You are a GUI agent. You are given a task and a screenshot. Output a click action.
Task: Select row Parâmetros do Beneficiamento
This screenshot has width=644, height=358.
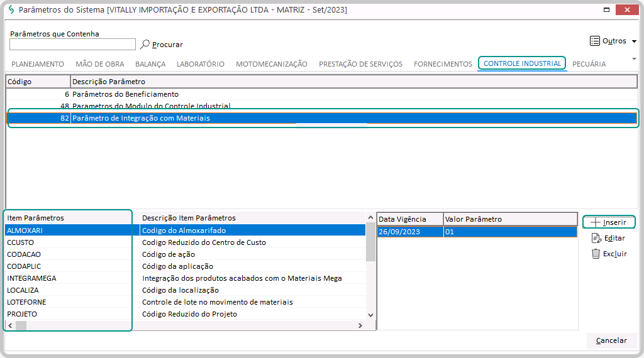tap(321, 94)
